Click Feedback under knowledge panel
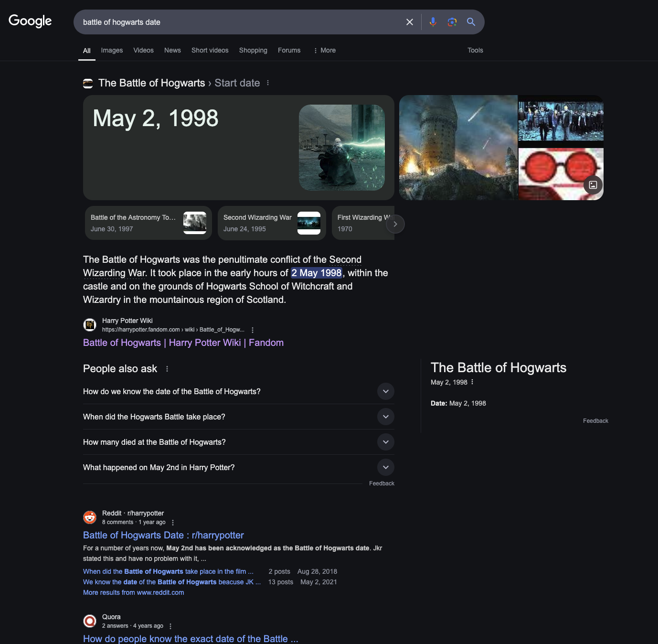 [595, 421]
